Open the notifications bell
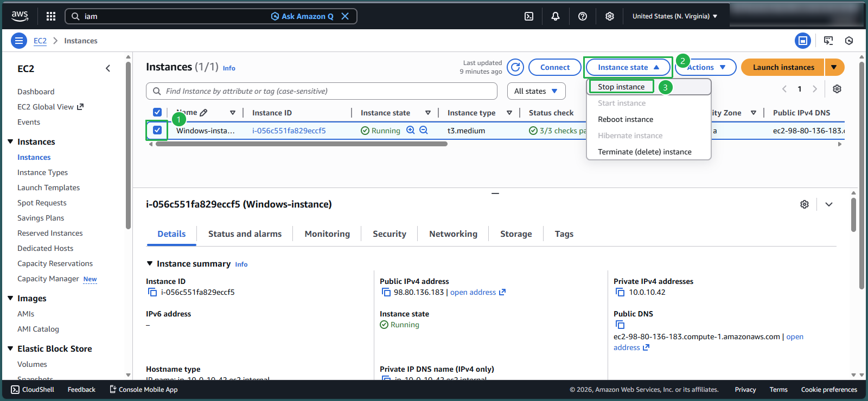Screen dimensions: 868x401 click(x=556, y=16)
